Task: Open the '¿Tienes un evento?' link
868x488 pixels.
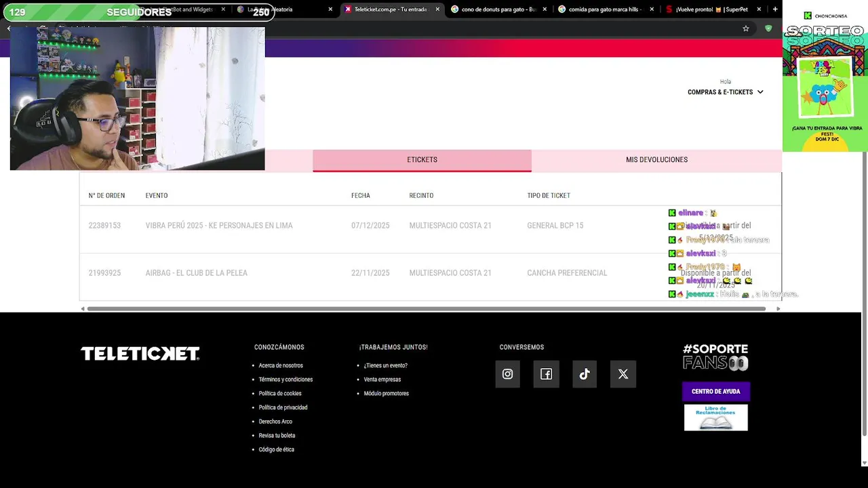Action: tap(385, 365)
